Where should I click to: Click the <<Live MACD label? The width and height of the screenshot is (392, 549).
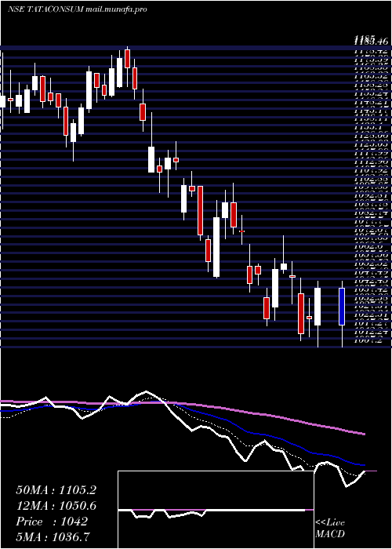330,529
